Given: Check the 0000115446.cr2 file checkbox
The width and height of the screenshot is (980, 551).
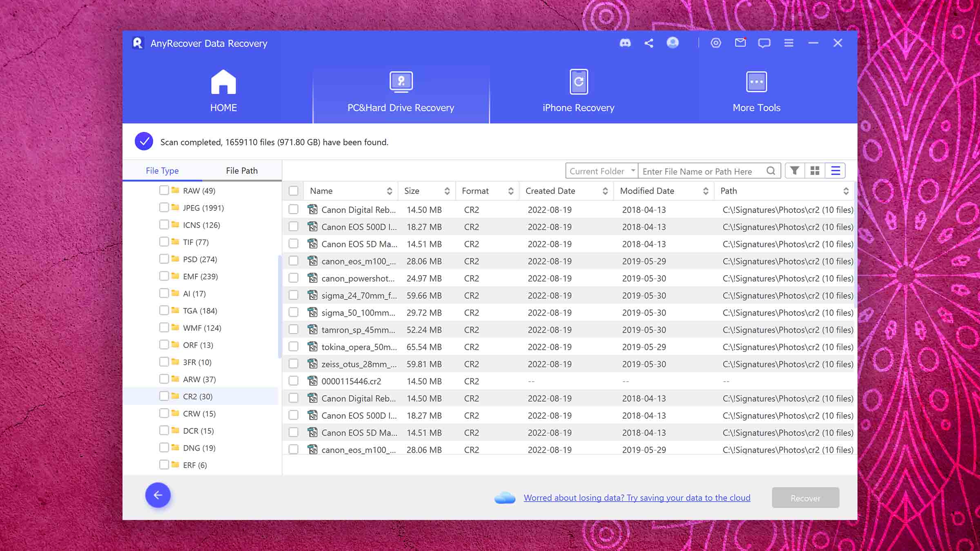Looking at the screenshot, I should click(x=293, y=381).
